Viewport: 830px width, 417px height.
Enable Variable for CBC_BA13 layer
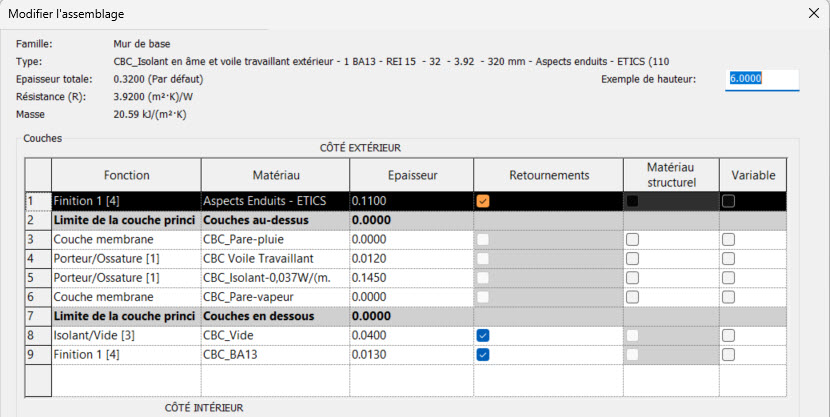[x=729, y=354]
